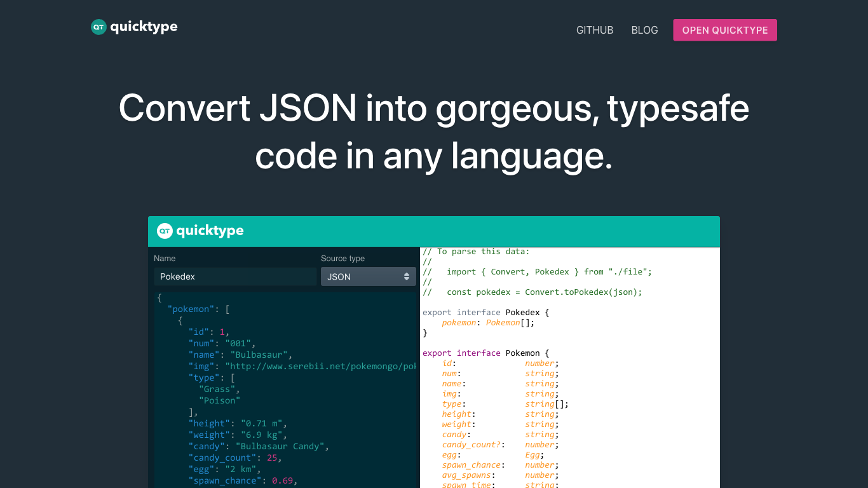The height and width of the screenshot is (488, 868).
Task: Click the candy_count value 25
Action: (272, 458)
